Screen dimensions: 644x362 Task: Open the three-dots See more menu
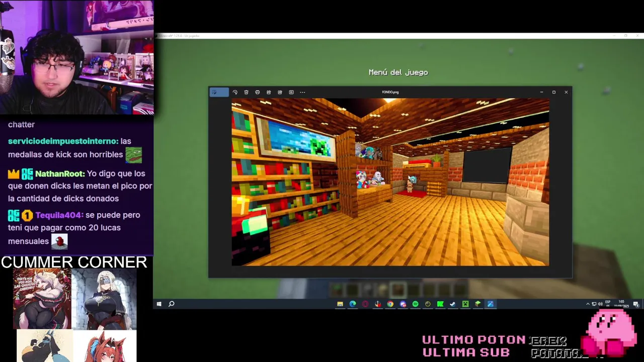(302, 92)
